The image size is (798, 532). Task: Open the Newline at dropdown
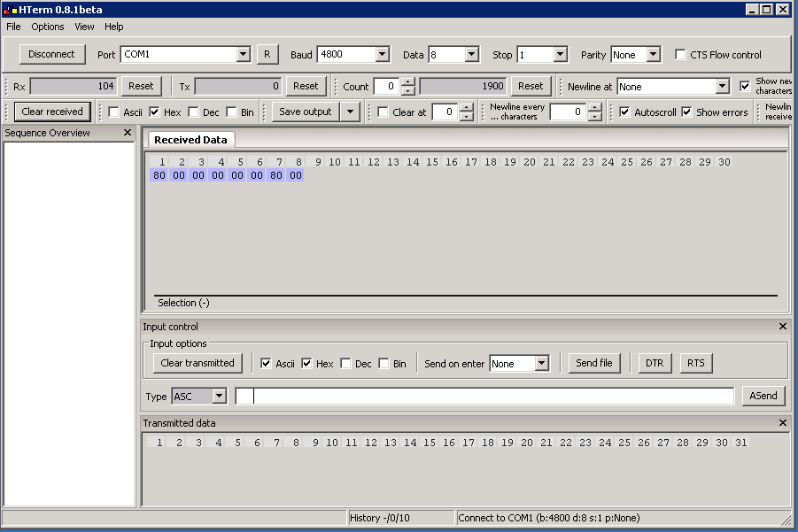[x=722, y=87]
